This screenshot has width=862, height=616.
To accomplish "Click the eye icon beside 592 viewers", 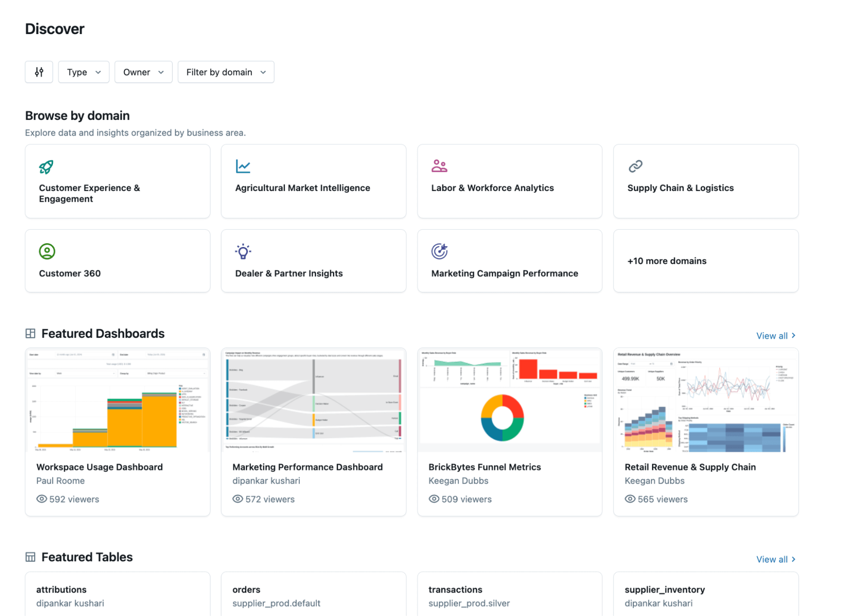I will click(41, 499).
